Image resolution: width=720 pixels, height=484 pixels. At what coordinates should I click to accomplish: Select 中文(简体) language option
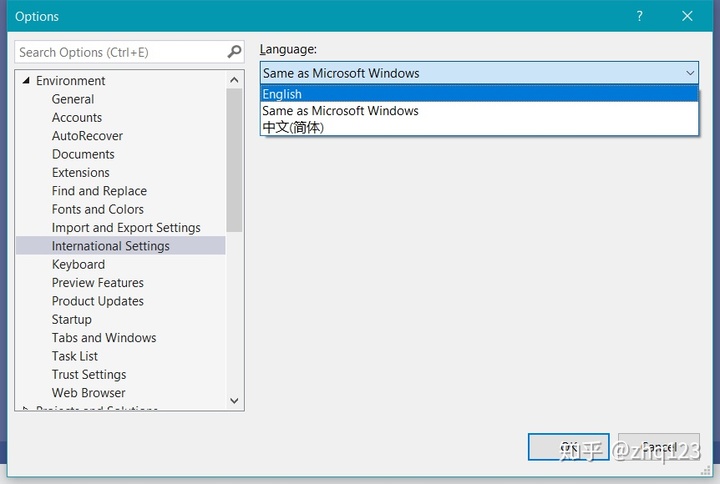[x=479, y=127]
